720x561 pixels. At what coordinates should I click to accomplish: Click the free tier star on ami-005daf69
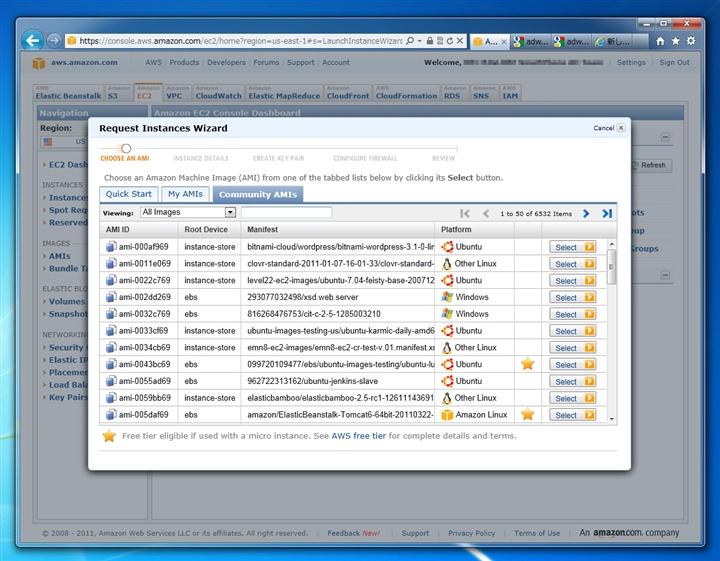pyautogui.click(x=528, y=414)
